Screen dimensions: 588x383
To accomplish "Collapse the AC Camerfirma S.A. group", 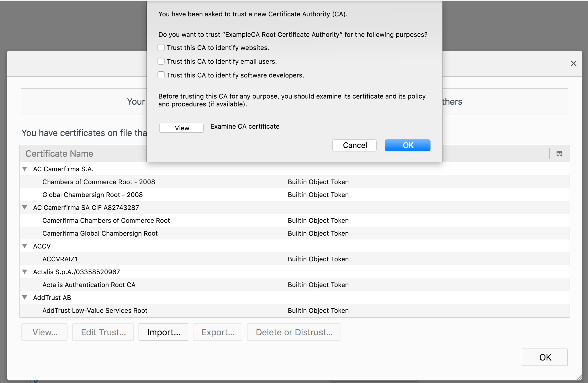I will pyautogui.click(x=25, y=169).
